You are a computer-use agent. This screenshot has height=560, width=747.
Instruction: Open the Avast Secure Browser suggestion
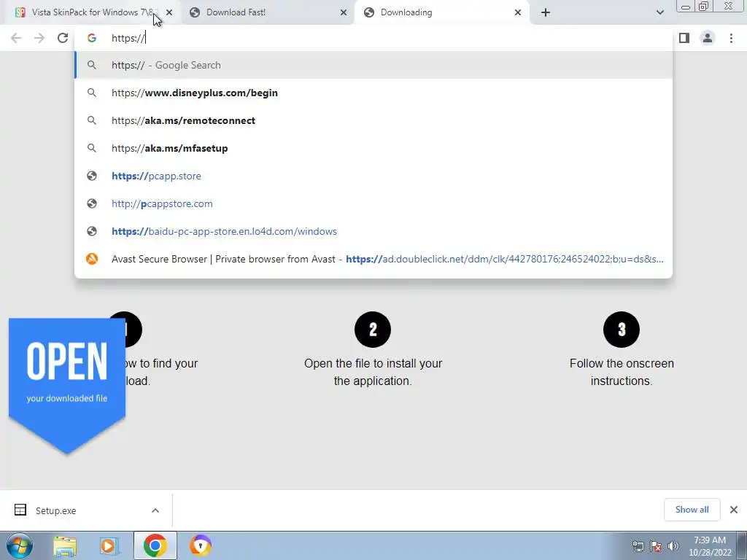[x=373, y=259]
